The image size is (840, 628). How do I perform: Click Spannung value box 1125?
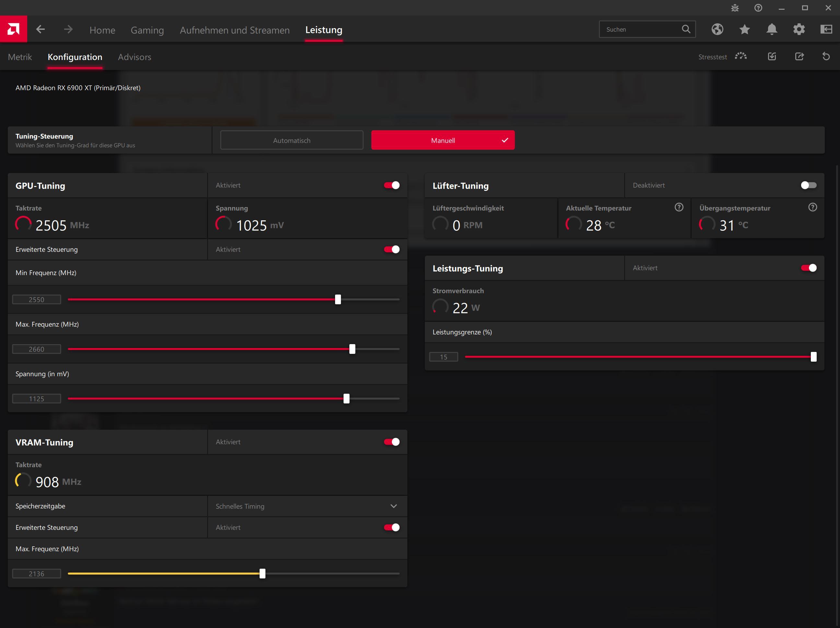click(36, 399)
